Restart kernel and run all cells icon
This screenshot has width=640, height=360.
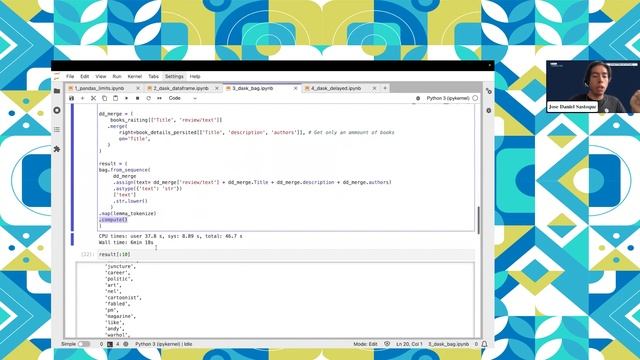(x=159, y=98)
